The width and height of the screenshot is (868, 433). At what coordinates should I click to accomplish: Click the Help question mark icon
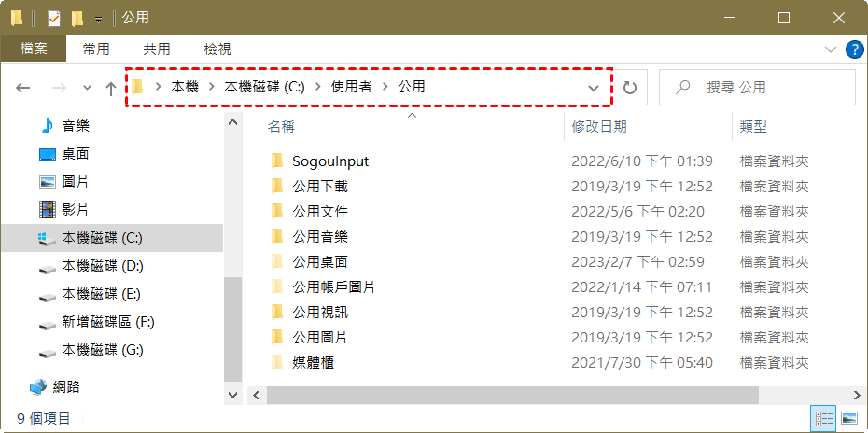coord(855,49)
